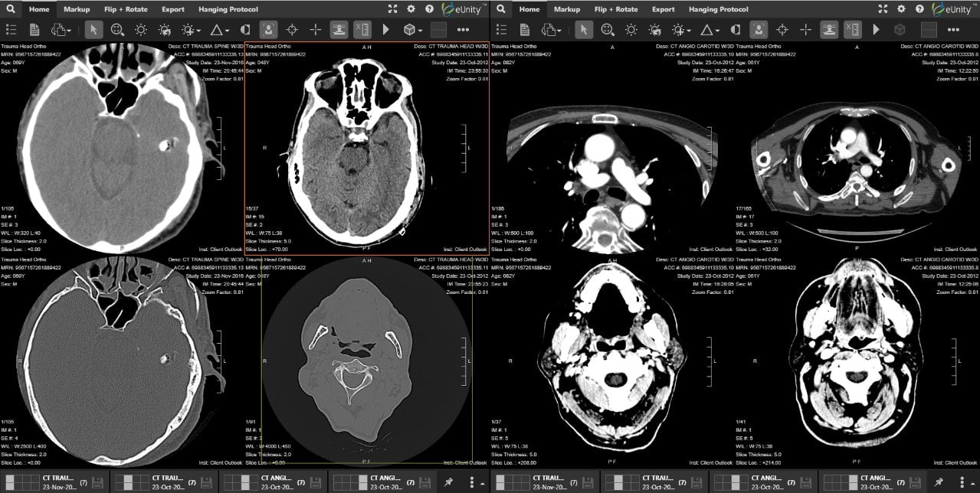The height and width of the screenshot is (493, 980).
Task: Select the zoom magnifier tool in left viewer
Action: (x=117, y=30)
